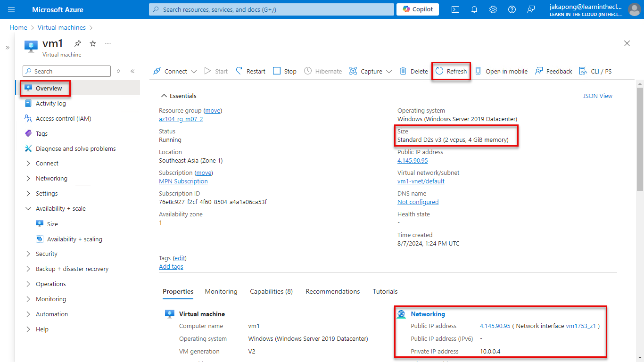
Task: Click the top search resources bar
Action: pyautogui.click(x=272, y=9)
